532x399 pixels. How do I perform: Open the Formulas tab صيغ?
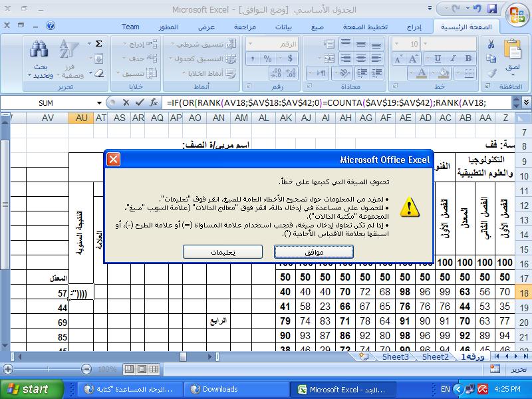click(x=317, y=27)
